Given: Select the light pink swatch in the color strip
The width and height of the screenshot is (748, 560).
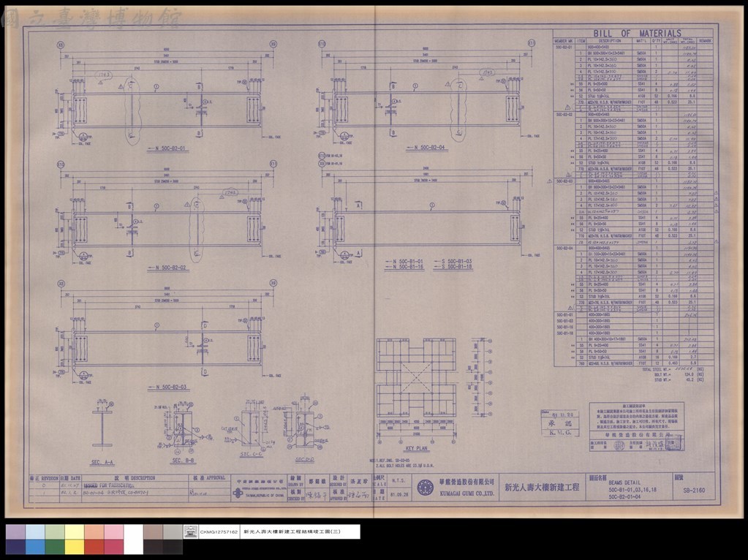Looking at the screenshot, I should tap(113, 532).
